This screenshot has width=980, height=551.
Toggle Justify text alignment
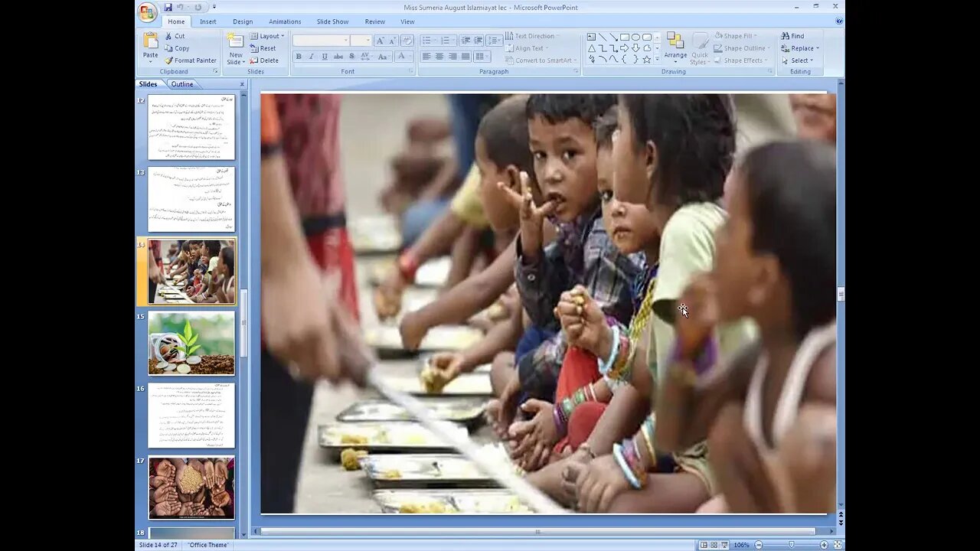click(465, 57)
